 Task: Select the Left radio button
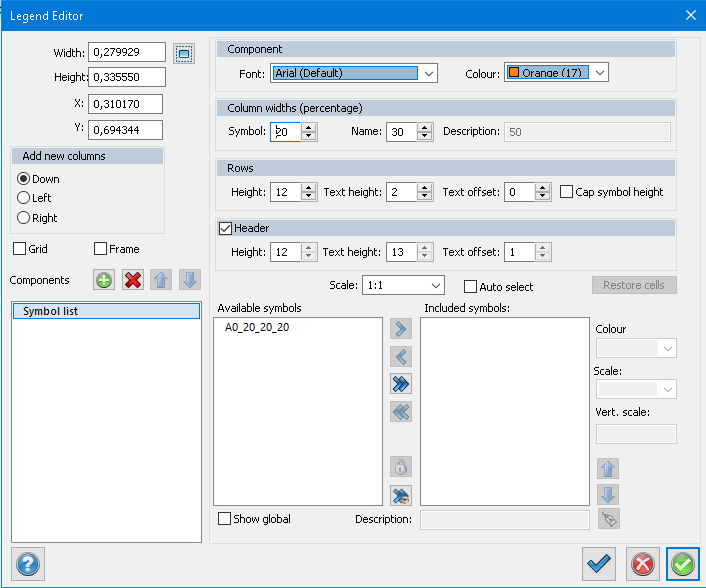coord(24,198)
